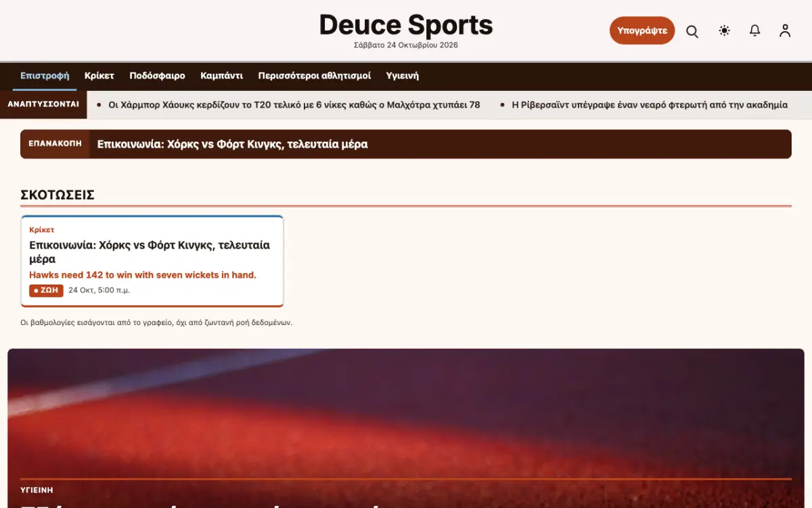Open ticker headline about Ρίβερσαϊντ signing
The image size is (812, 508).
pos(650,105)
